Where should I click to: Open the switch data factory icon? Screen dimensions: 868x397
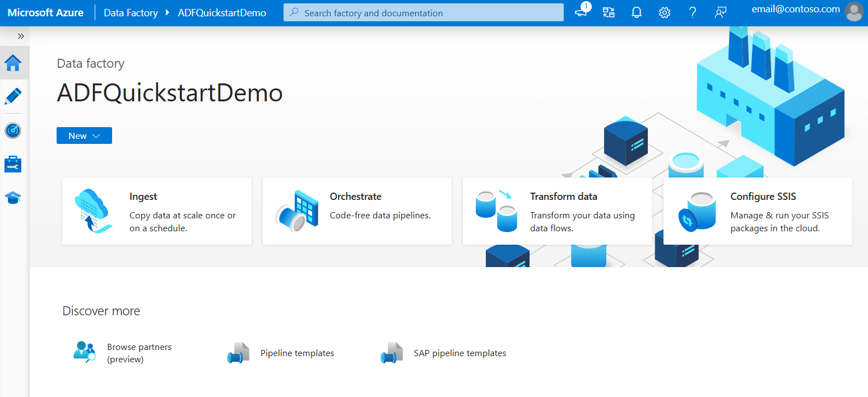609,12
